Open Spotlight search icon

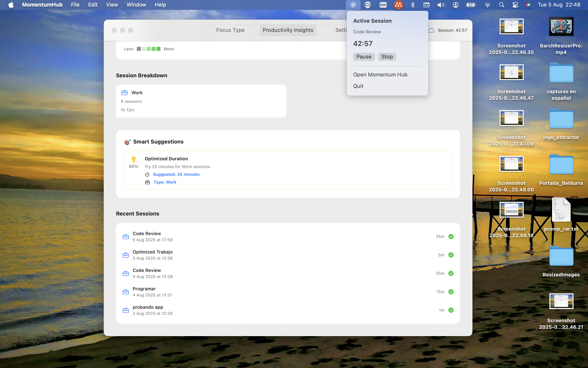(501, 5)
